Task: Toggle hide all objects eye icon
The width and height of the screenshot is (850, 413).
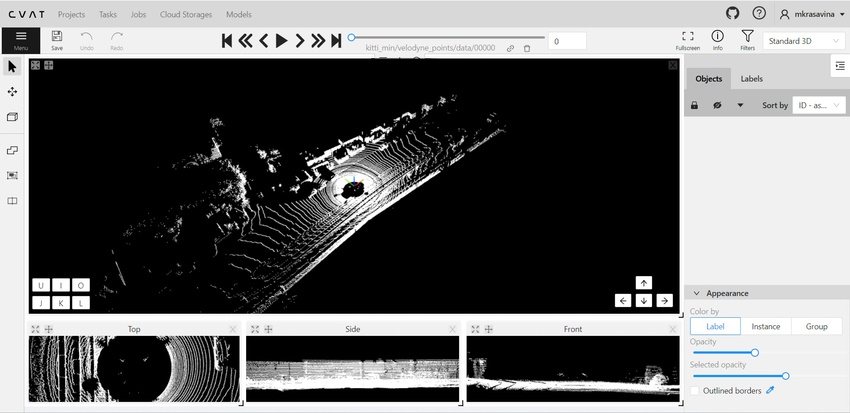Action: (717, 105)
